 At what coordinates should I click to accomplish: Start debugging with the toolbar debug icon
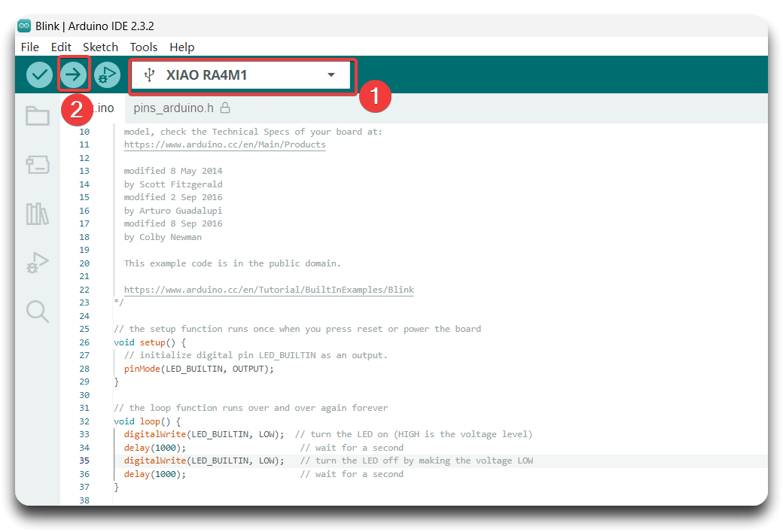tap(107, 74)
